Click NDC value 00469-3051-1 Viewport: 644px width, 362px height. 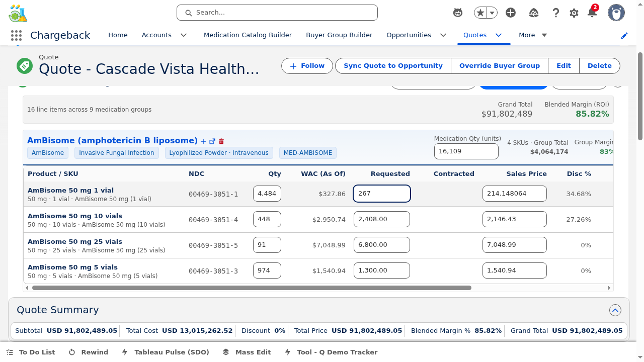coord(213,194)
